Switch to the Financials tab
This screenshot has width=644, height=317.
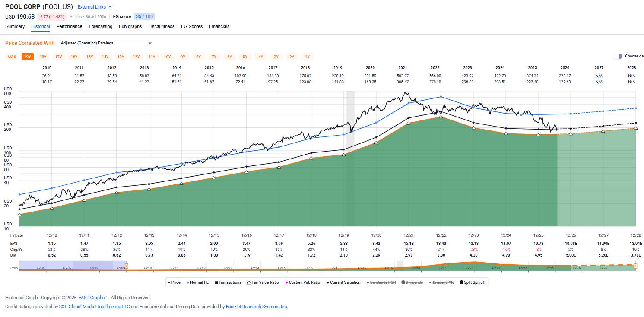pyautogui.click(x=219, y=26)
